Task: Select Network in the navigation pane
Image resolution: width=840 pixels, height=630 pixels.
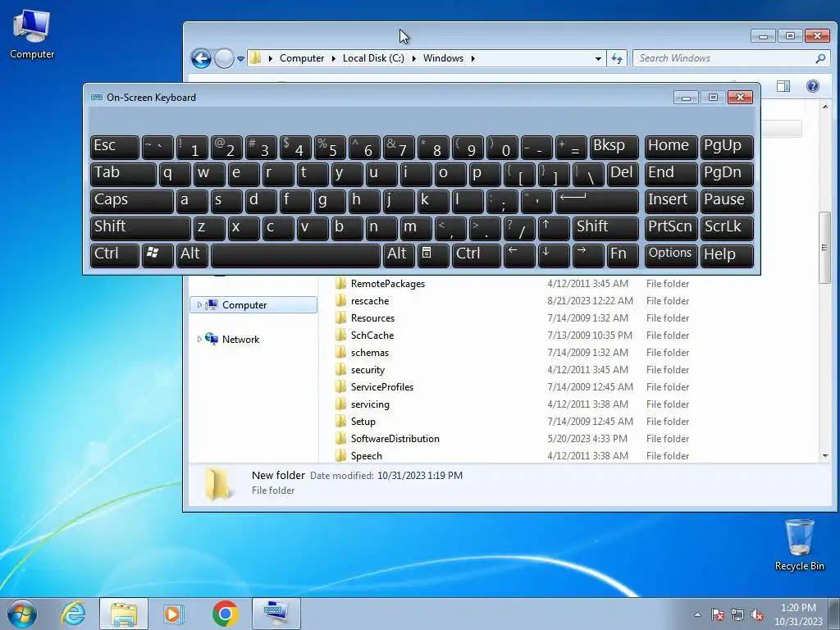Action: click(240, 339)
